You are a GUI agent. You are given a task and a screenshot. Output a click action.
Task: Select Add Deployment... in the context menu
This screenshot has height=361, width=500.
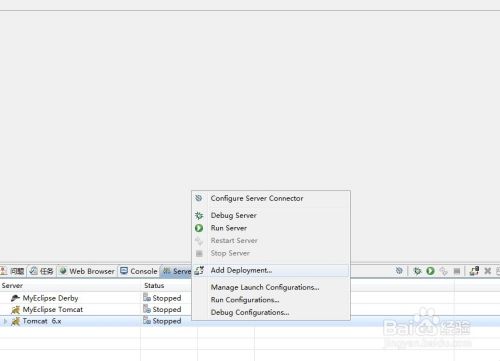coord(271,270)
